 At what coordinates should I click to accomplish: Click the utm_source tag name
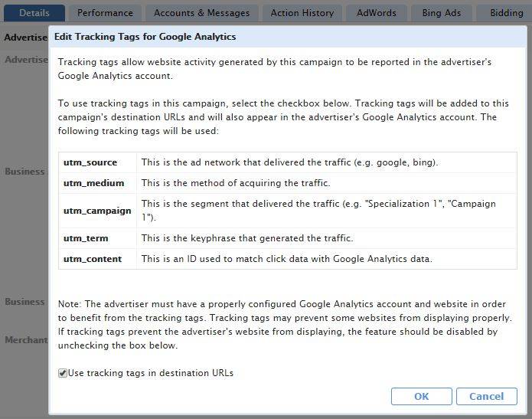coord(90,162)
